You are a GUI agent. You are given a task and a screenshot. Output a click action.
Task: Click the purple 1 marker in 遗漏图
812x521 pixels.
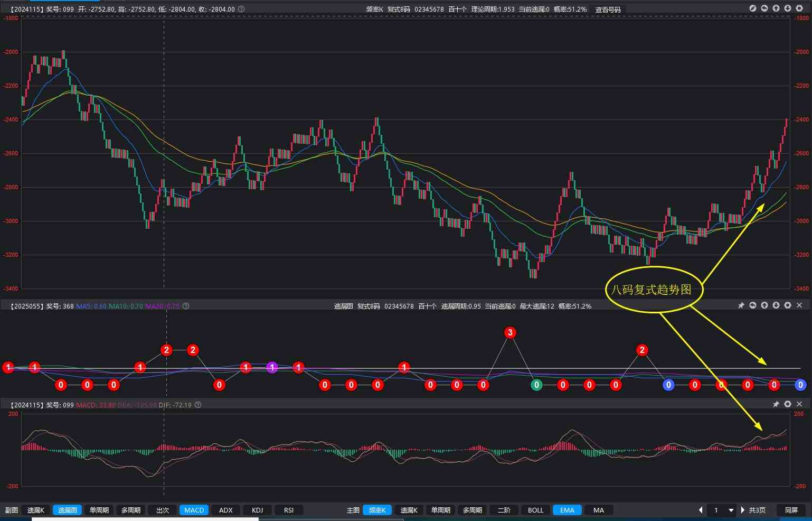[272, 367]
